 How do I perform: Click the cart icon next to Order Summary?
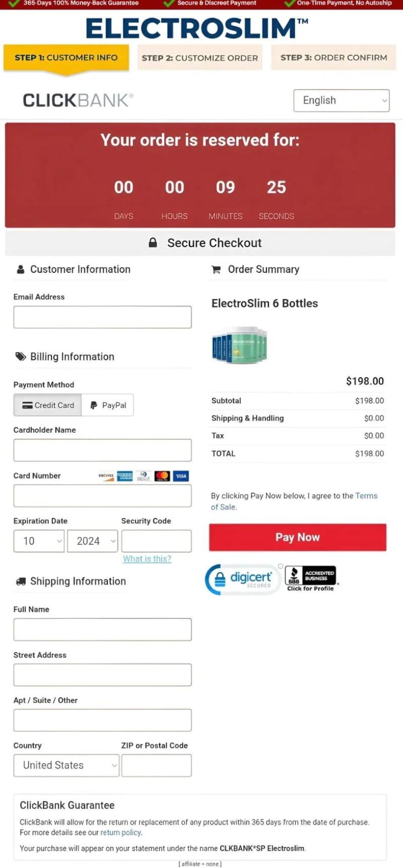216,269
